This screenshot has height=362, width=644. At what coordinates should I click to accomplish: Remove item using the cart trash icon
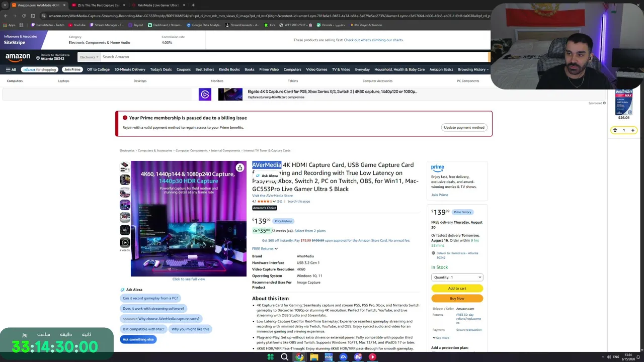[615, 130]
